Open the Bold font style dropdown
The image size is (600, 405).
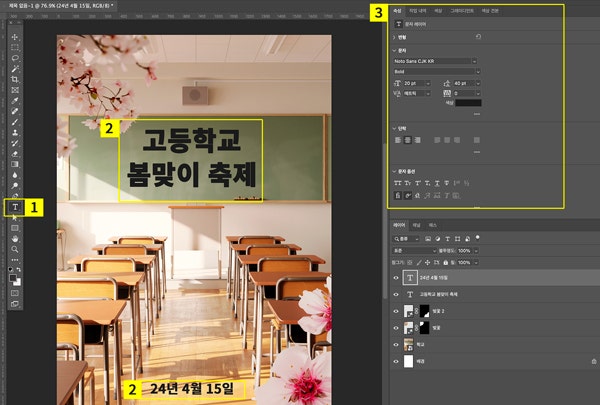pyautogui.click(x=478, y=72)
